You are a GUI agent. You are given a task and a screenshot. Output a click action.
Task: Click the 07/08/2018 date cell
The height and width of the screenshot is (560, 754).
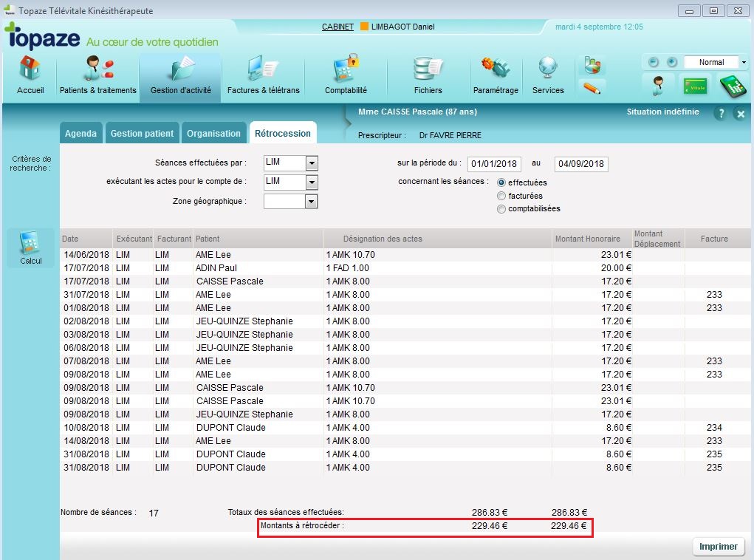86,361
